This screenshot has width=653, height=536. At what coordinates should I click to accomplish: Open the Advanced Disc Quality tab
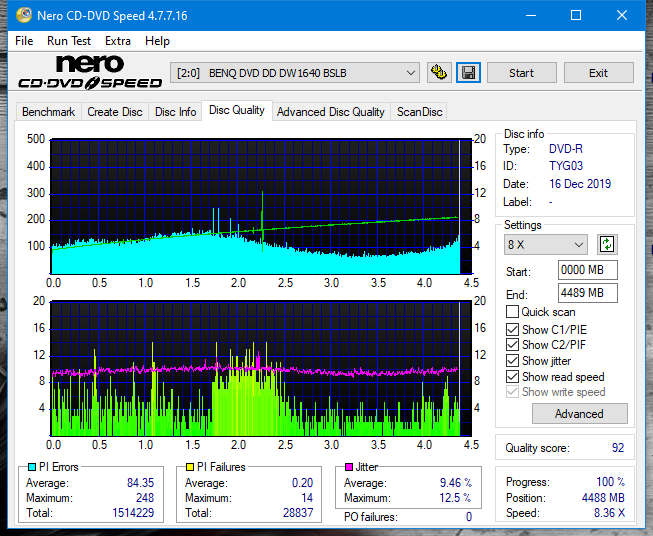(x=331, y=112)
